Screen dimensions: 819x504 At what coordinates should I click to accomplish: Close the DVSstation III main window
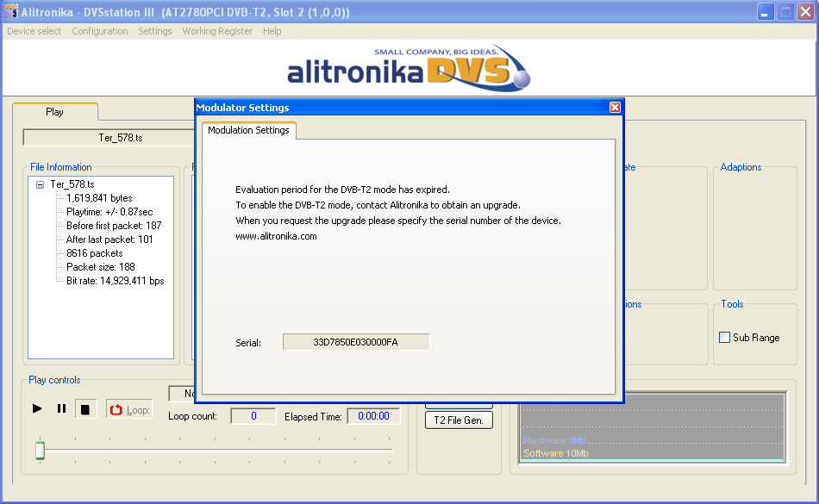pyautogui.click(x=805, y=11)
